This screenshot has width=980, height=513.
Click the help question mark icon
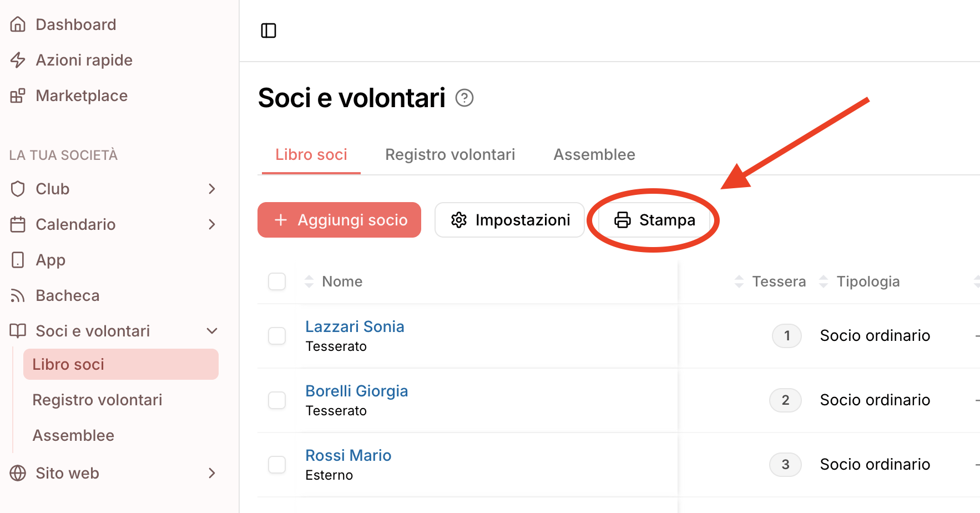[464, 98]
